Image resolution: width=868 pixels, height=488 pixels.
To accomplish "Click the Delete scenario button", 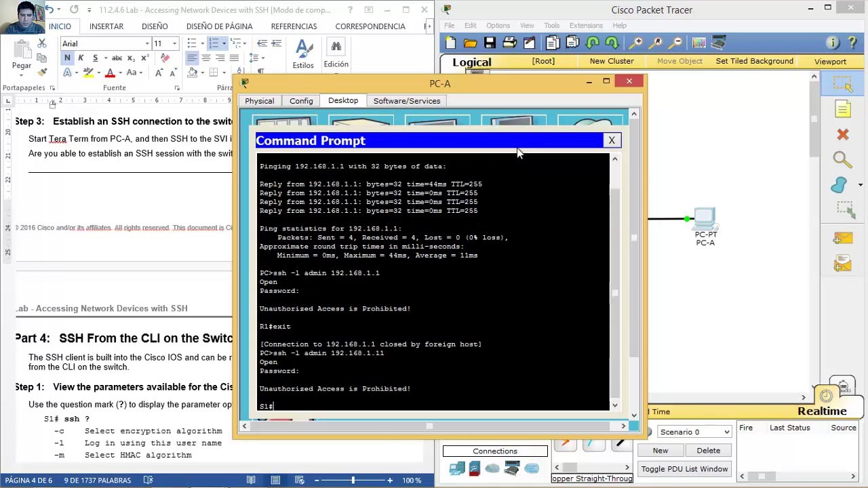I will (708, 451).
